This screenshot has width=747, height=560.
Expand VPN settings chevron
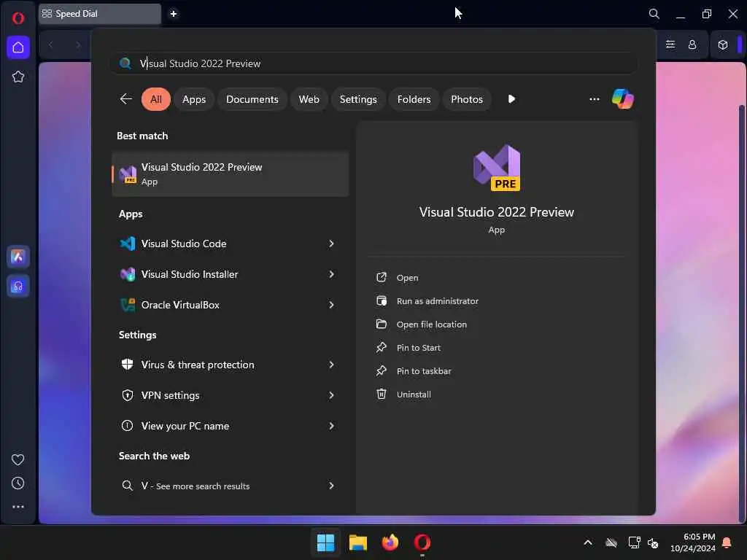click(x=332, y=395)
